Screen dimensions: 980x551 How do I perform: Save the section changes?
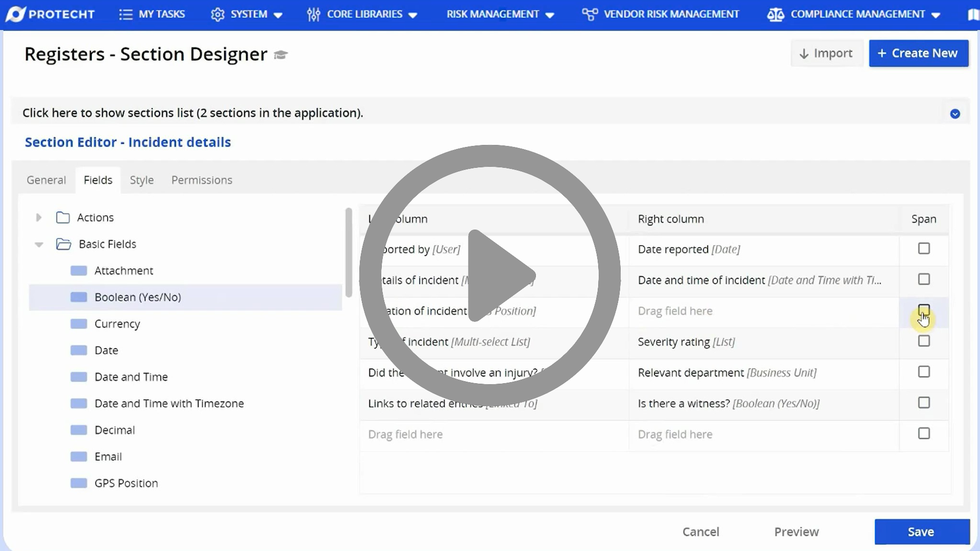click(x=921, y=532)
